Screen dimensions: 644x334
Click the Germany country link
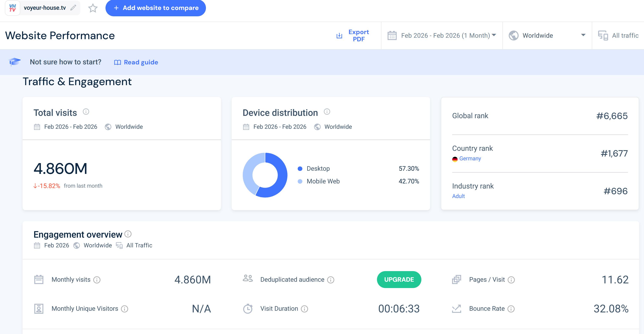coord(470,158)
